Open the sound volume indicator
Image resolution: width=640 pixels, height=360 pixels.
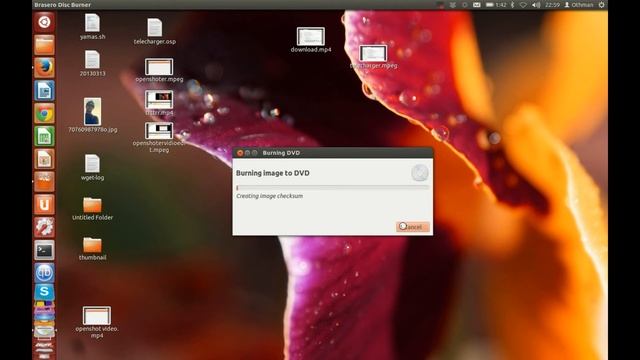point(536,5)
